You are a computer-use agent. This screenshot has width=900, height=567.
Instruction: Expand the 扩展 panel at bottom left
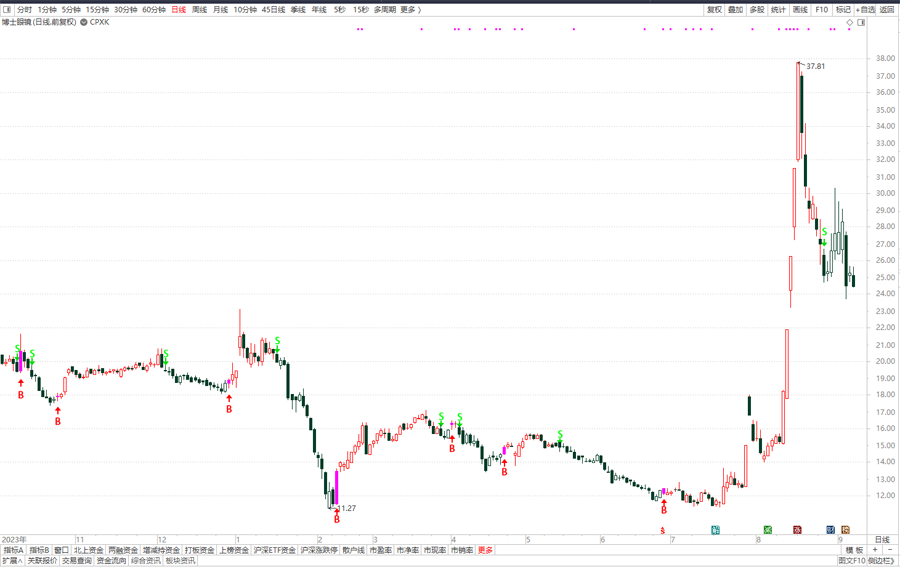click(12, 561)
